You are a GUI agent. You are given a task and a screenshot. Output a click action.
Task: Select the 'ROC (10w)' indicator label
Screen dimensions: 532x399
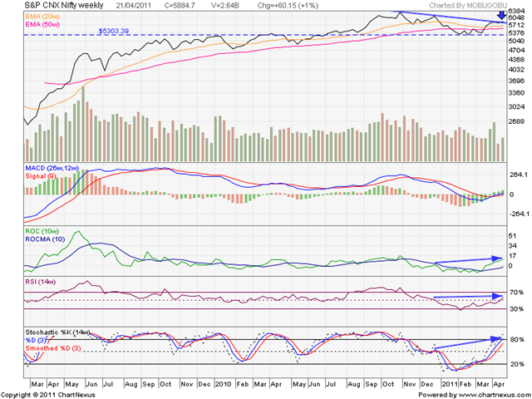pyautogui.click(x=42, y=231)
